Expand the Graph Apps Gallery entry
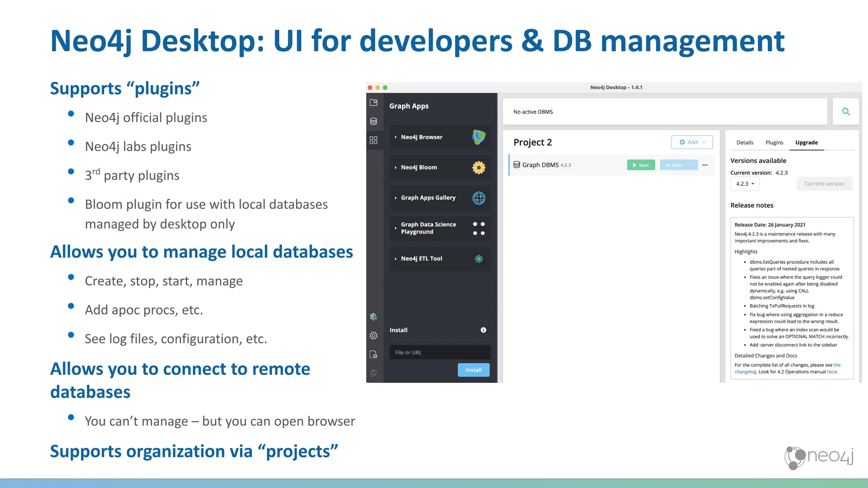868x488 pixels. click(x=395, y=198)
